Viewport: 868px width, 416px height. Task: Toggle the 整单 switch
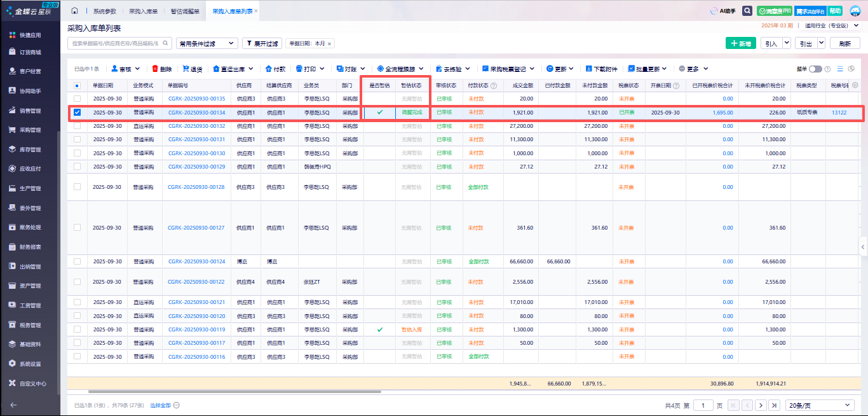pyautogui.click(x=815, y=69)
